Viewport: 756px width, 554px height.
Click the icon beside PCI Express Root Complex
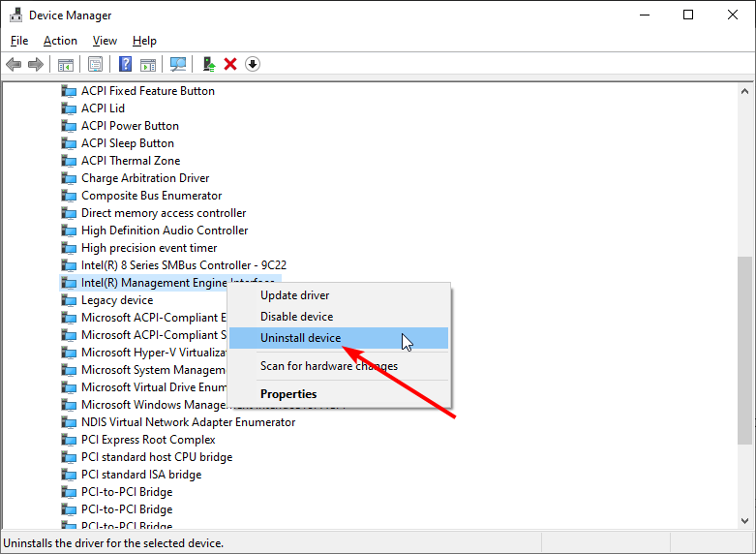coord(69,440)
